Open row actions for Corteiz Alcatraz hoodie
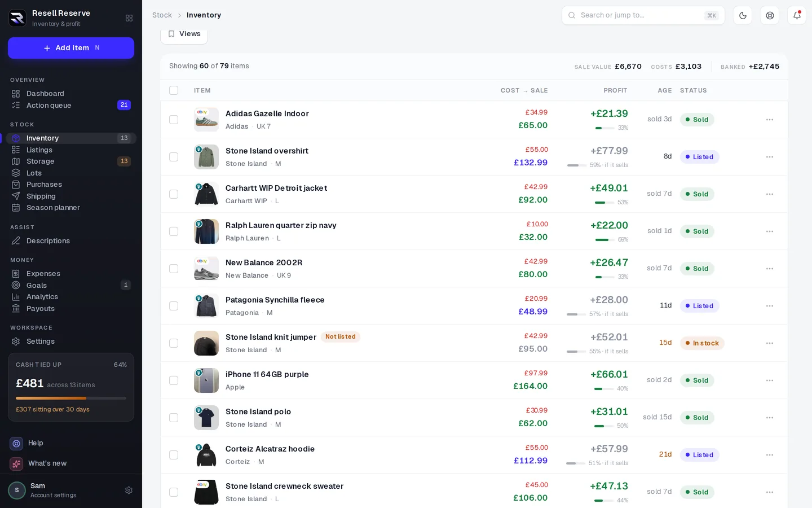This screenshot has height=508, width=812. coord(770,455)
